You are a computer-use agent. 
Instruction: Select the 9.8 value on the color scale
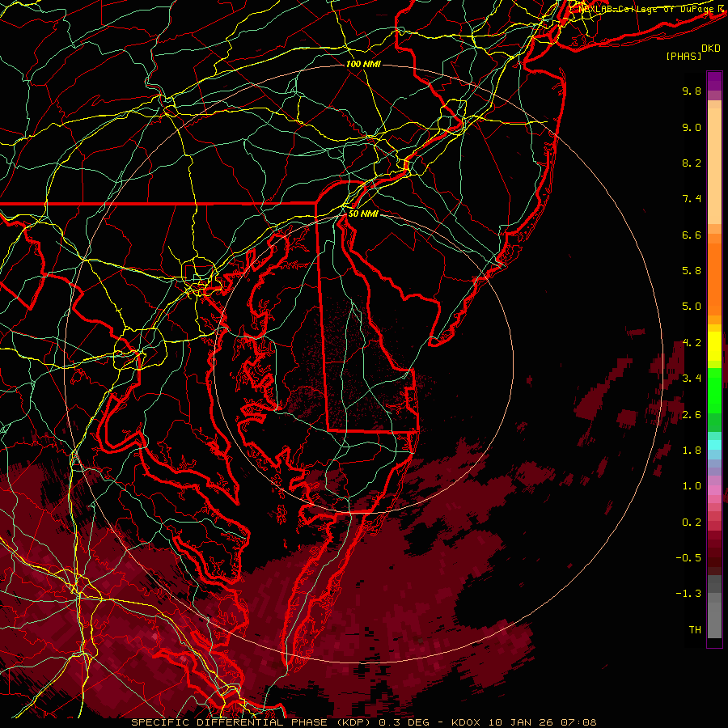[692, 91]
